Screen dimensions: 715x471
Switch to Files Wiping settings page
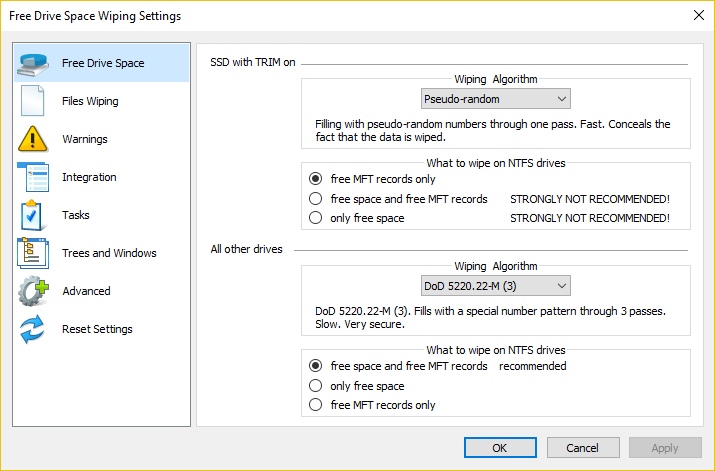[x=90, y=101]
